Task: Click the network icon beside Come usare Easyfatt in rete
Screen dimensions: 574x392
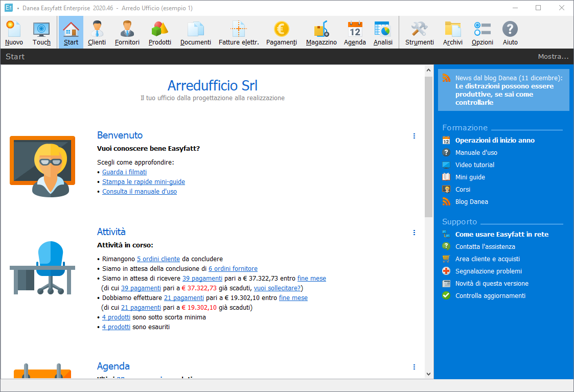Action: coord(446,234)
